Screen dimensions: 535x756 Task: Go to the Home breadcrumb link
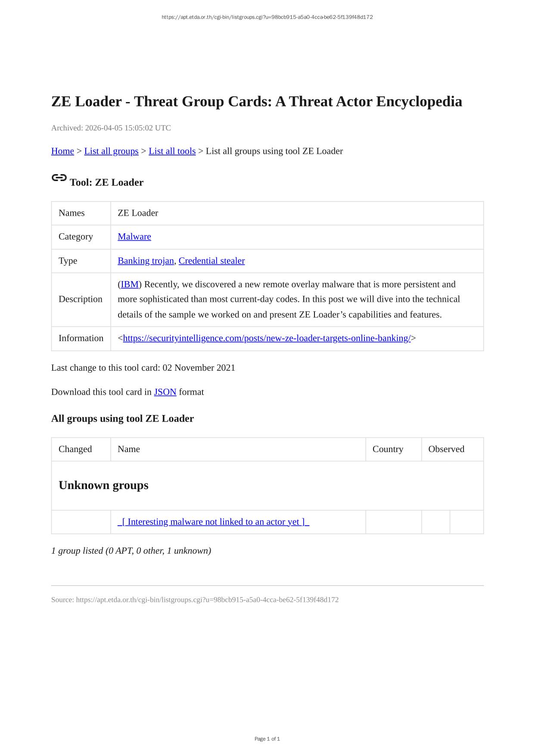coord(62,151)
